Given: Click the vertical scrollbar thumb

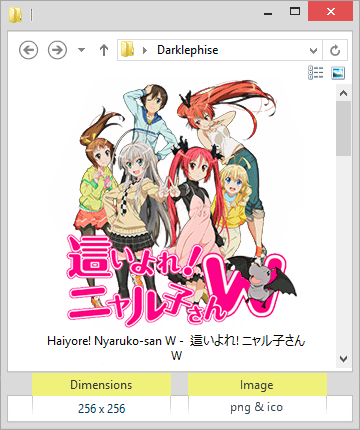Looking at the screenshot, I should [343, 129].
